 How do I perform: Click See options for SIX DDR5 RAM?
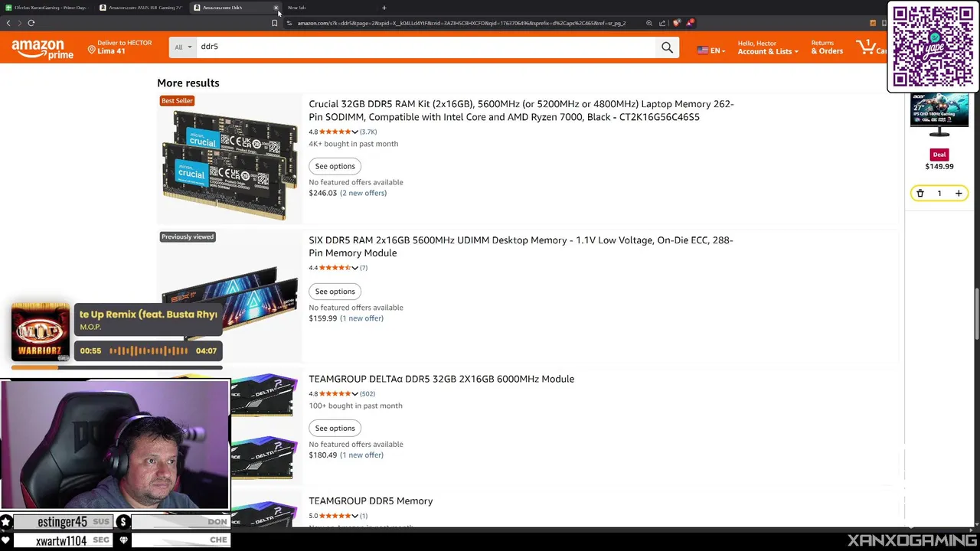[335, 292]
